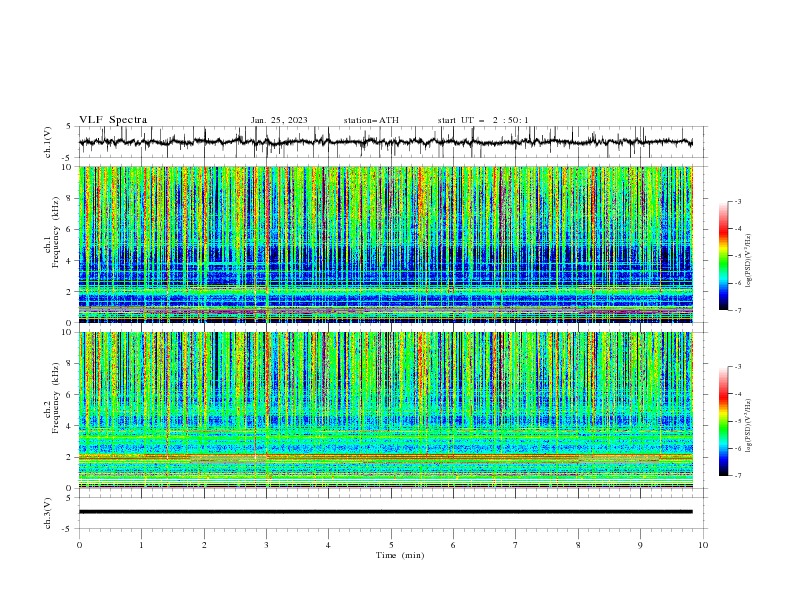Click the 'VLF Spectra' title text
This screenshot has height=612, width=792.
[113, 120]
